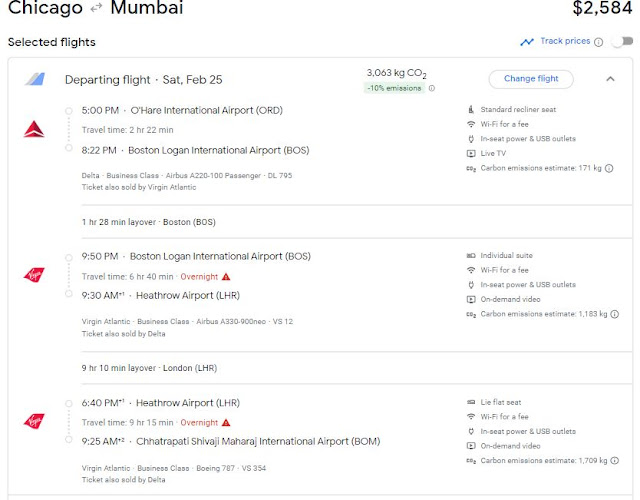Click the CO2 icon beside 1,183 kg estimate
Image resolution: width=640 pixels, height=500 pixels.
pos(471,314)
